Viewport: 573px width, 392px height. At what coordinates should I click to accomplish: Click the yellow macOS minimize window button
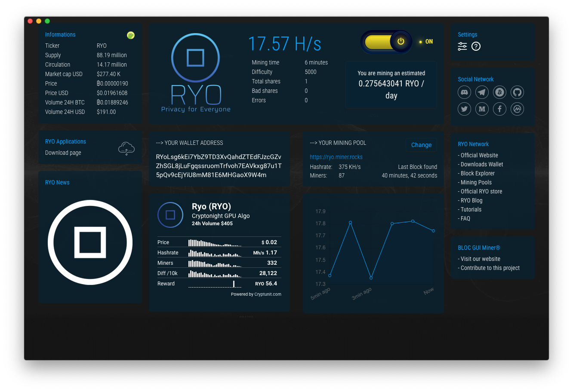39,21
